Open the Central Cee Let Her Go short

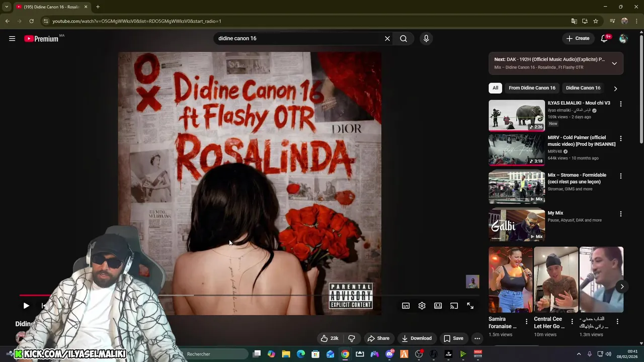click(x=556, y=280)
